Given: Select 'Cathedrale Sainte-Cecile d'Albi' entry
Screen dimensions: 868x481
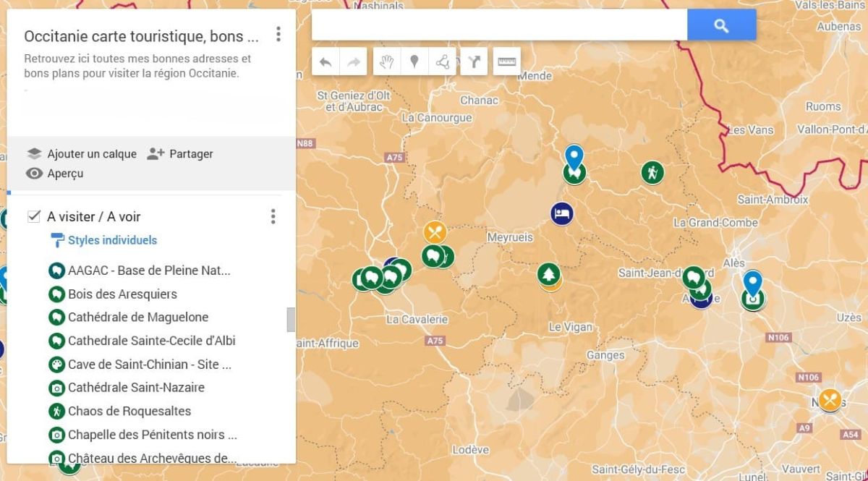Looking at the screenshot, I should tap(152, 341).
